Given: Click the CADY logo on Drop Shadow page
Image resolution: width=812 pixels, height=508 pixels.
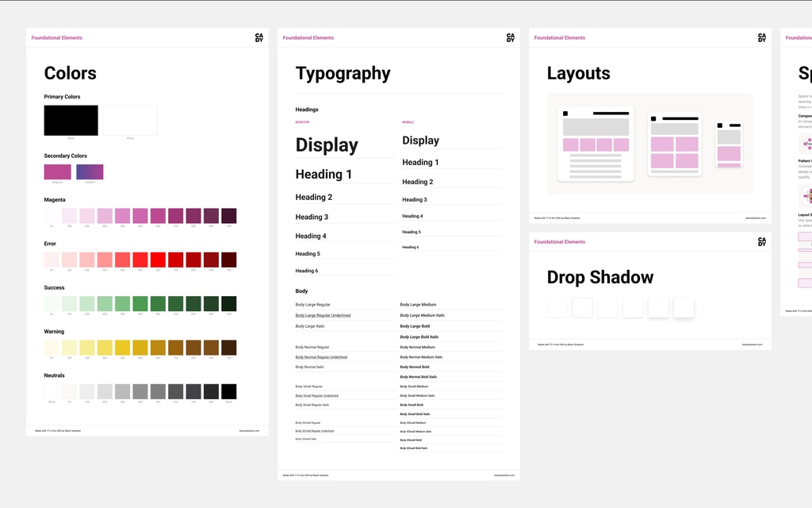Looking at the screenshot, I should [762, 241].
